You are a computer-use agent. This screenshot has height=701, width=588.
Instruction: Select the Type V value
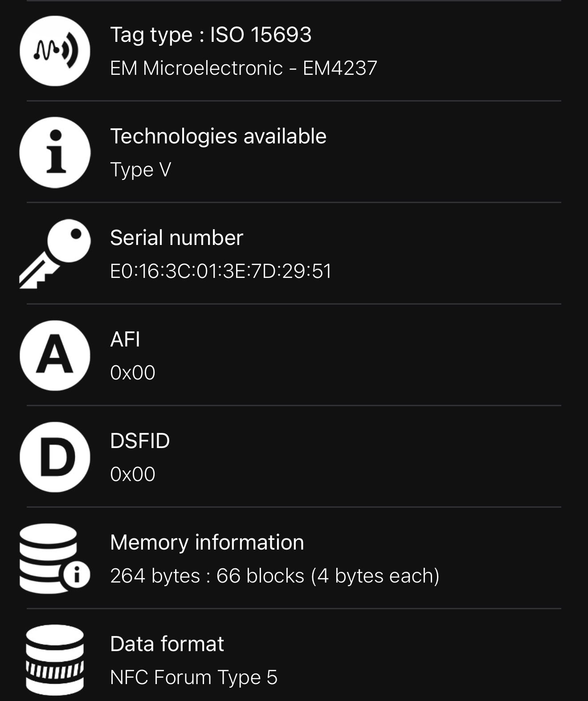(141, 170)
